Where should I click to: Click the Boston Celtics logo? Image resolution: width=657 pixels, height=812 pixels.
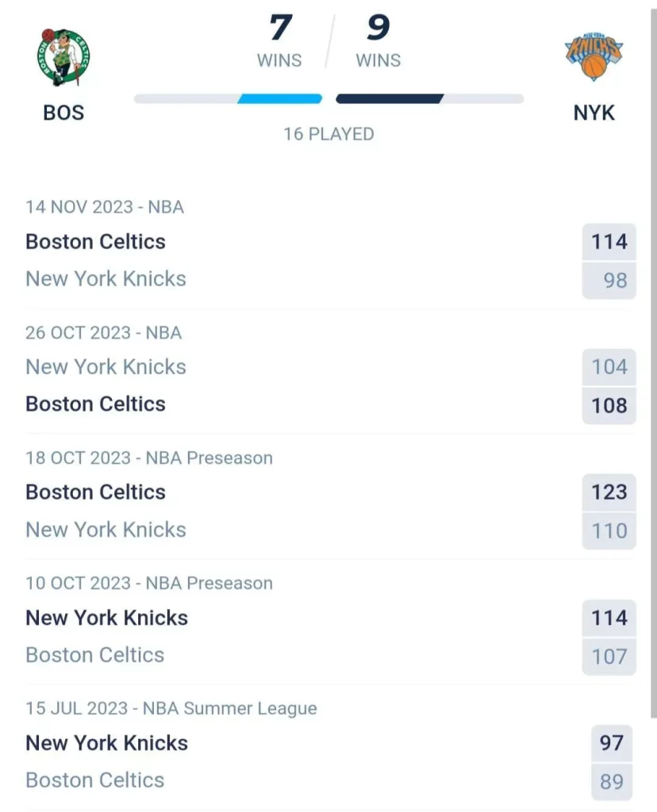point(63,58)
